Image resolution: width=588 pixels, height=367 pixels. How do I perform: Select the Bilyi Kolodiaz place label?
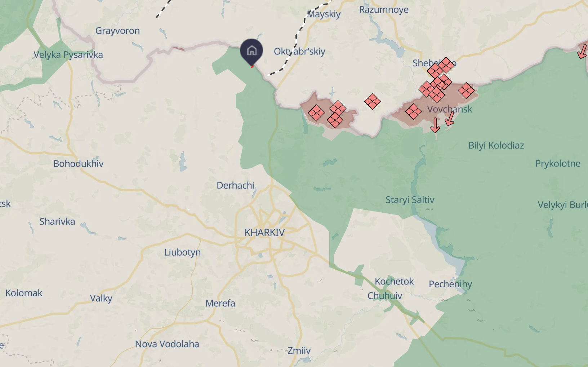click(x=496, y=146)
